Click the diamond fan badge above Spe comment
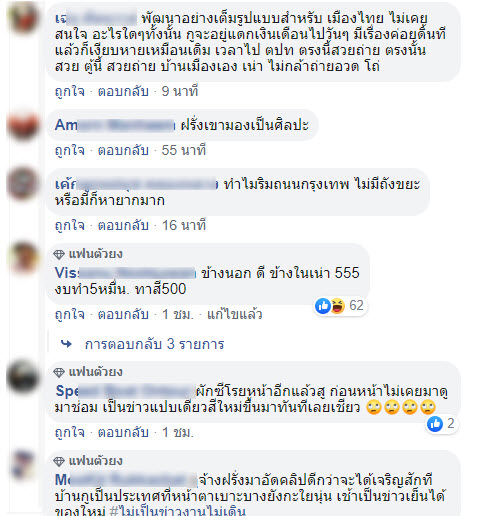 (x=59, y=372)
